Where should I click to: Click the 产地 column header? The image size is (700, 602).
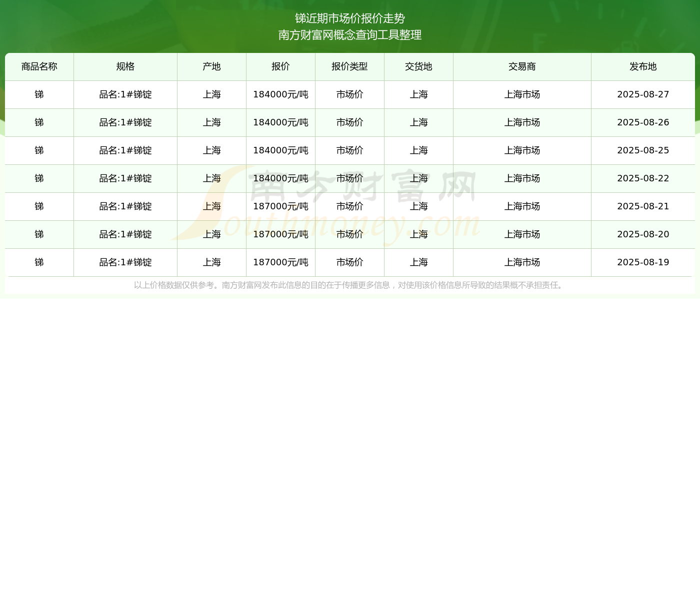tap(212, 66)
